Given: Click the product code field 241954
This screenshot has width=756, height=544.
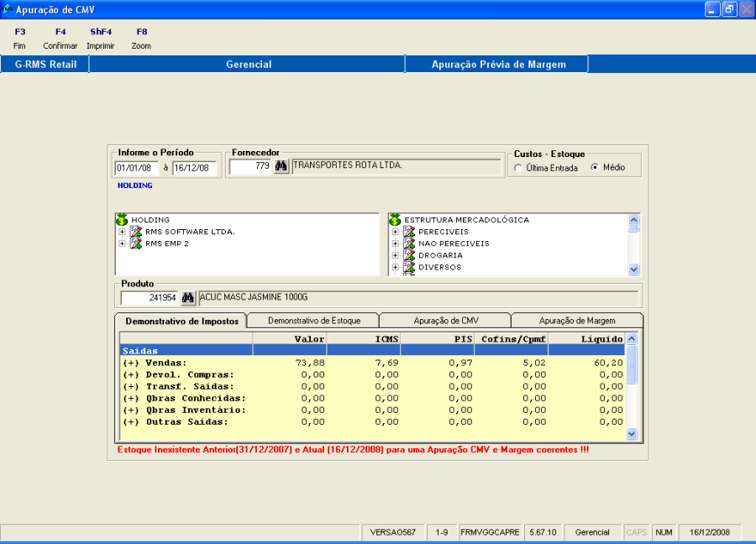Looking at the screenshot, I should (150, 298).
